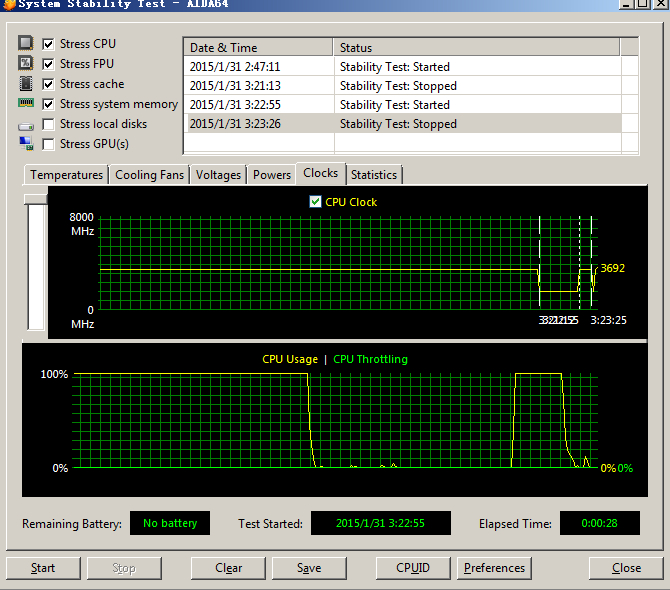This screenshot has width=670, height=590.
Task: Click the 3:23:25 timestamp on clock graph
Action: pyautogui.click(x=608, y=320)
